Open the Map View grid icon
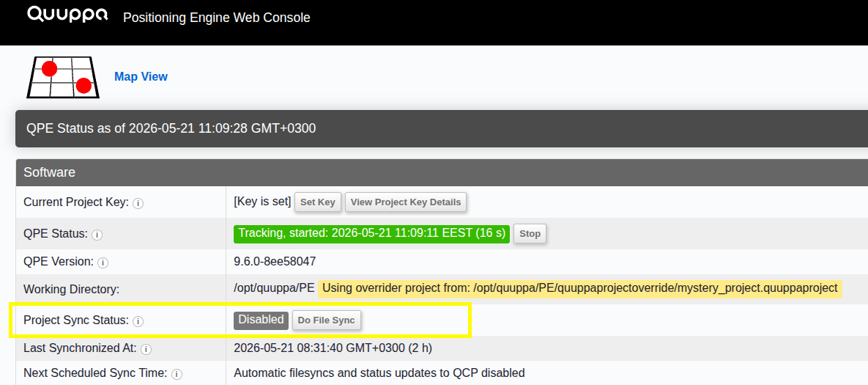Viewport: 868px width, 385px height. pyautogui.click(x=62, y=77)
